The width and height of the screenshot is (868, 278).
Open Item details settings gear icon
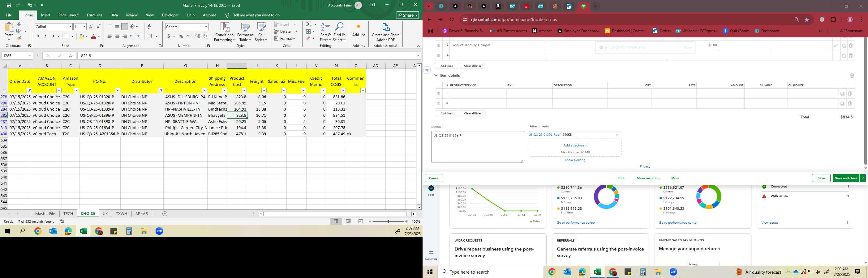[852, 76]
